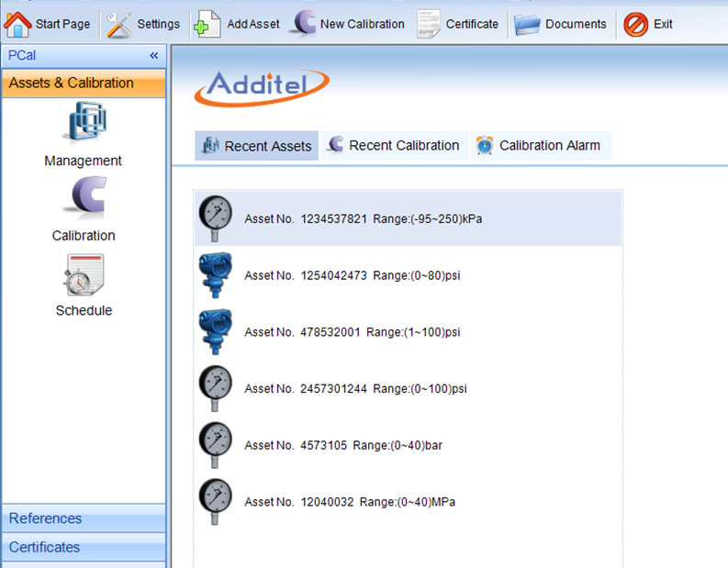This screenshot has height=568, width=728.
Task: Click gauge icon for asset 12040032
Action: click(x=216, y=502)
